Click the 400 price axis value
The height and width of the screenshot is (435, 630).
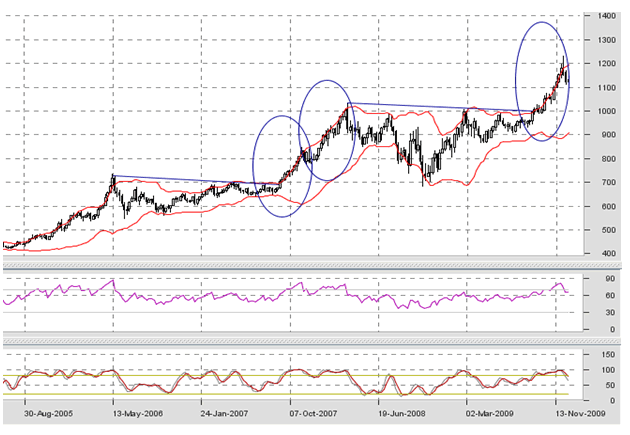pyautogui.click(x=609, y=253)
